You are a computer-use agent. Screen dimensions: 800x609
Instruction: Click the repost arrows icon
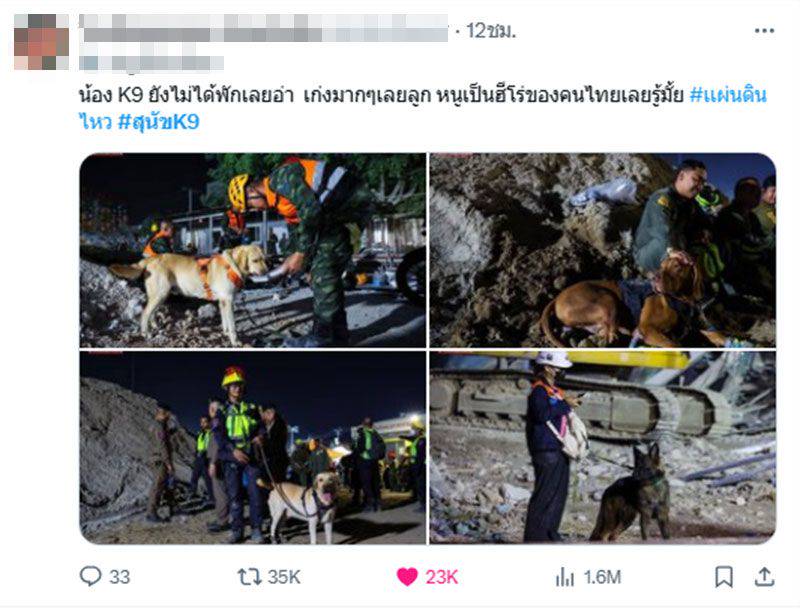tap(249, 577)
